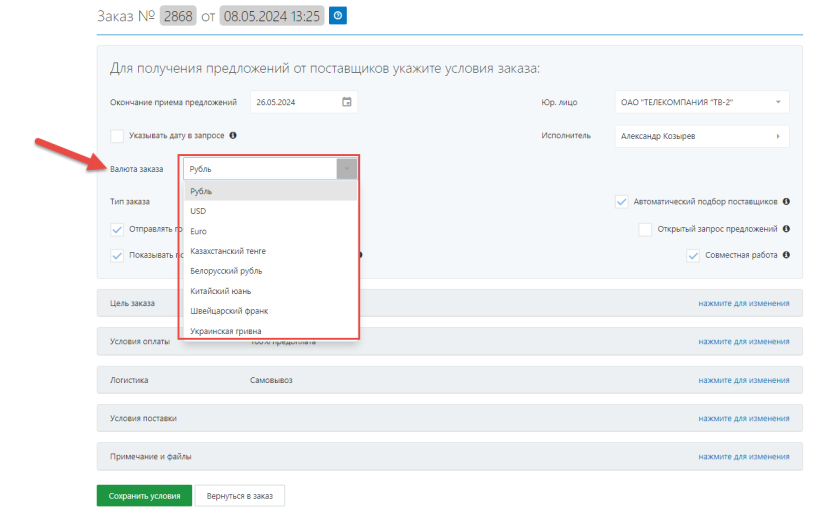Click info icon beside 'Совместная работа'
Image resolution: width=840 pixels, height=507 pixels.
point(787,255)
